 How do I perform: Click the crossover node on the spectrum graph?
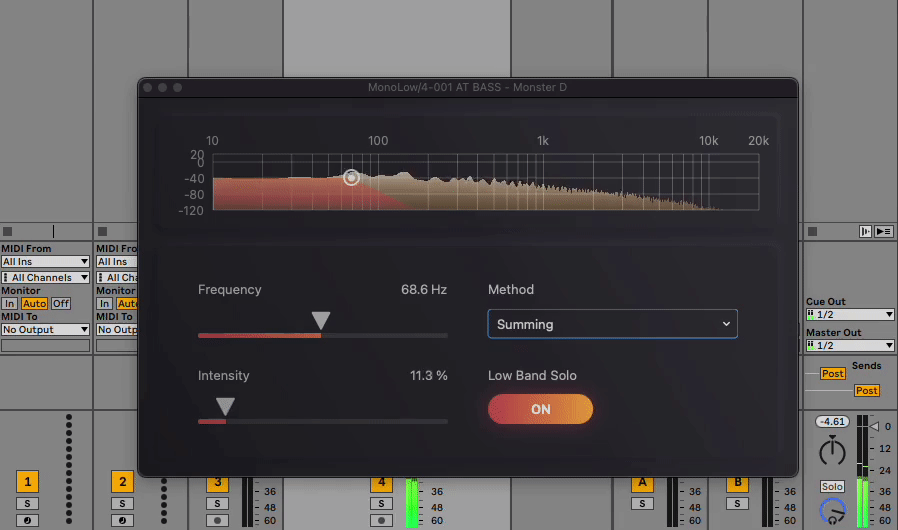tap(351, 177)
